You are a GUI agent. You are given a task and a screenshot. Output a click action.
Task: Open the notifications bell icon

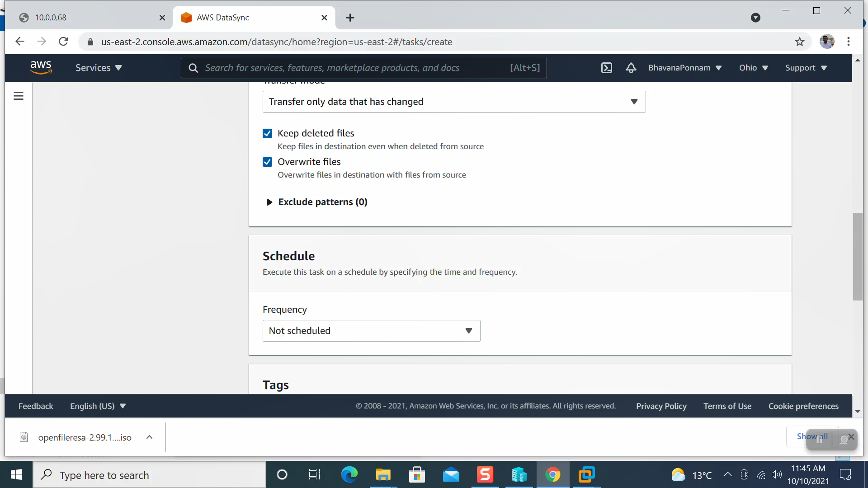[631, 68]
